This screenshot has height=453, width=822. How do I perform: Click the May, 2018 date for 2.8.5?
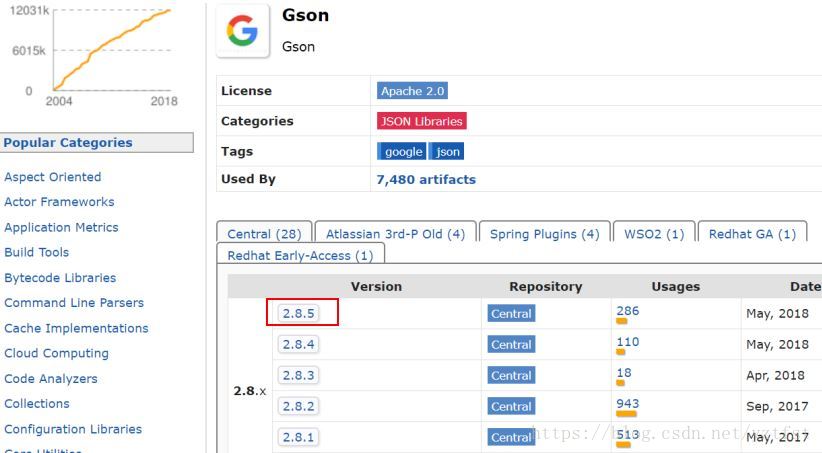point(777,314)
